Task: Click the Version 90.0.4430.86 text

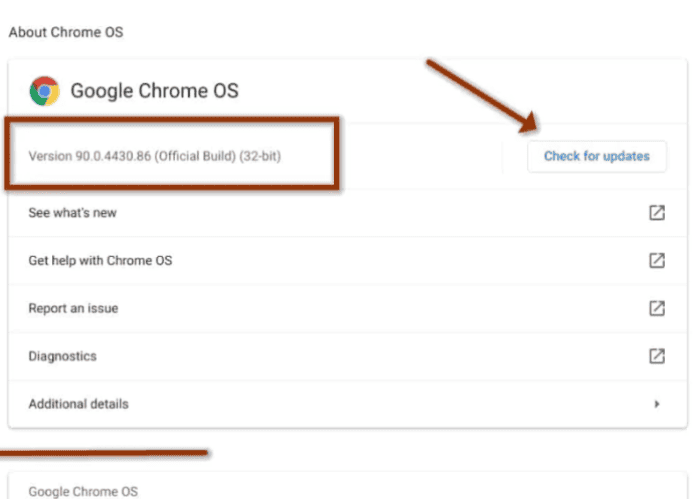Action: [x=90, y=156]
